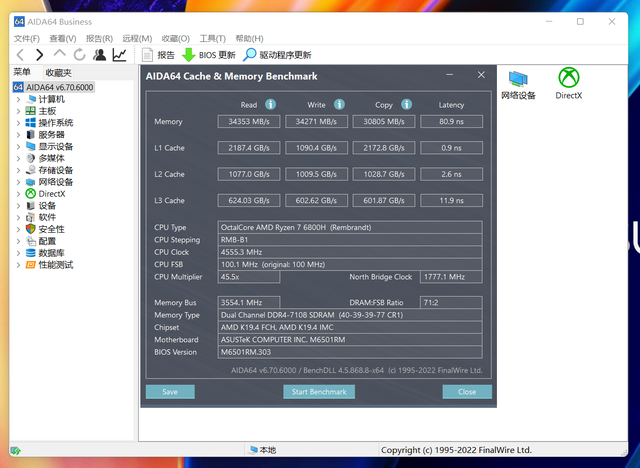Select 网络设备 icon in right pane
Screen dimensions: 640x468
coord(518,82)
